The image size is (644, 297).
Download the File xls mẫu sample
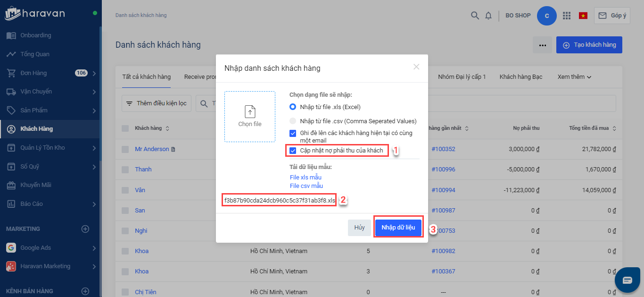[305, 178]
